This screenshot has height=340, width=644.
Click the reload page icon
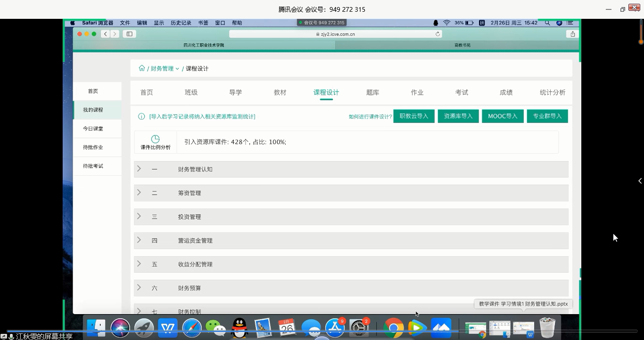point(438,34)
